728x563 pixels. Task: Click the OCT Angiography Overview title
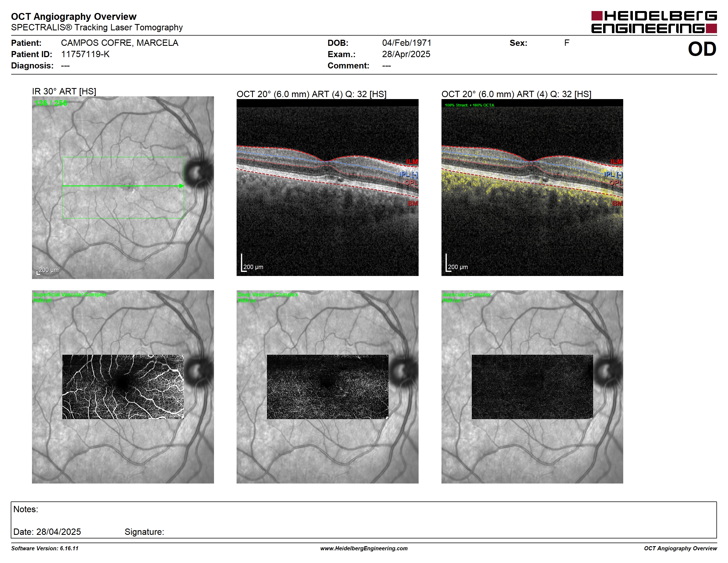click(74, 16)
